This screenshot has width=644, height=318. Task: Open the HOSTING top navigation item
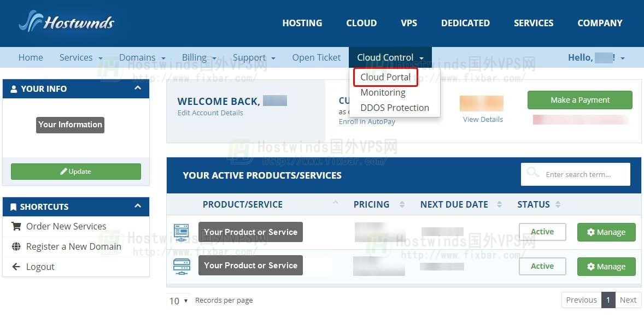[x=302, y=23]
